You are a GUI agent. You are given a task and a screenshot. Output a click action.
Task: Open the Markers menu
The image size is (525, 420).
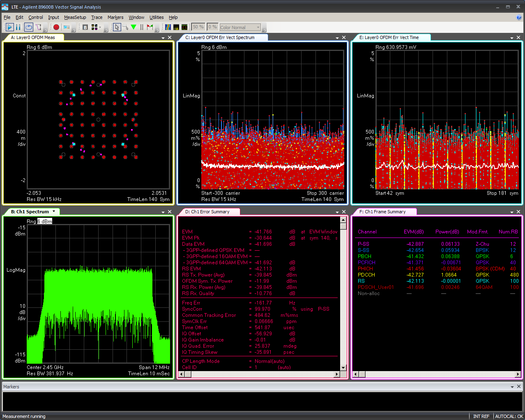point(115,17)
